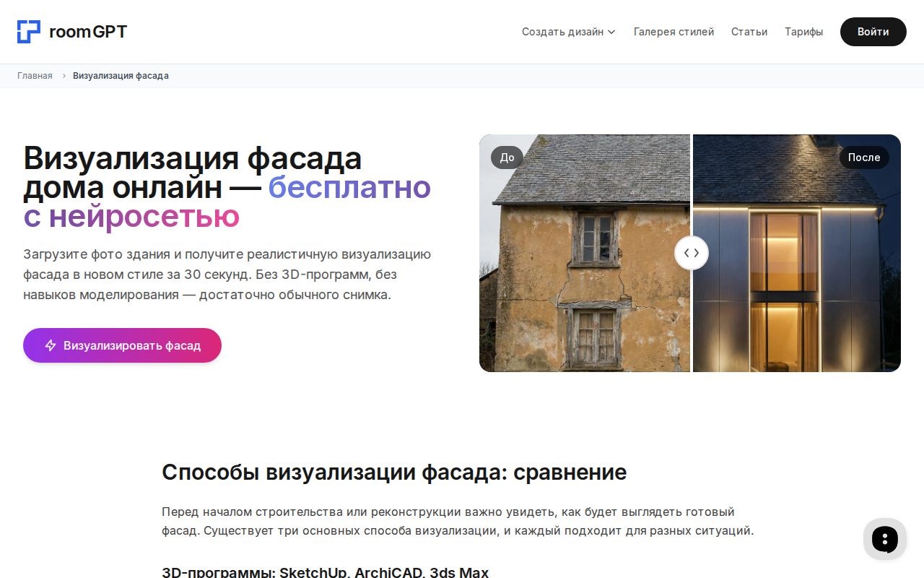This screenshot has width=924, height=578.
Task: Open the Галерея стилей menu item
Action: (x=674, y=32)
